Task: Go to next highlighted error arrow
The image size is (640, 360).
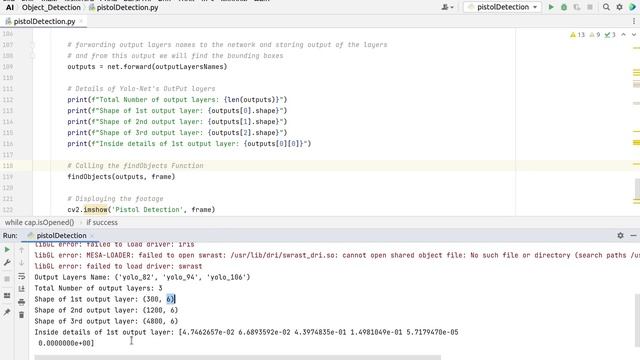Action: tap(634, 35)
